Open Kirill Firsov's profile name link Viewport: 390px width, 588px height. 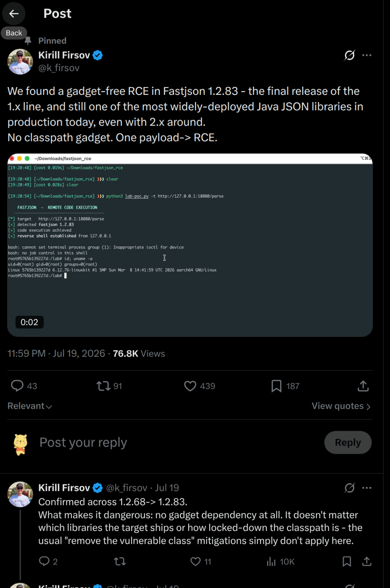tap(64, 55)
